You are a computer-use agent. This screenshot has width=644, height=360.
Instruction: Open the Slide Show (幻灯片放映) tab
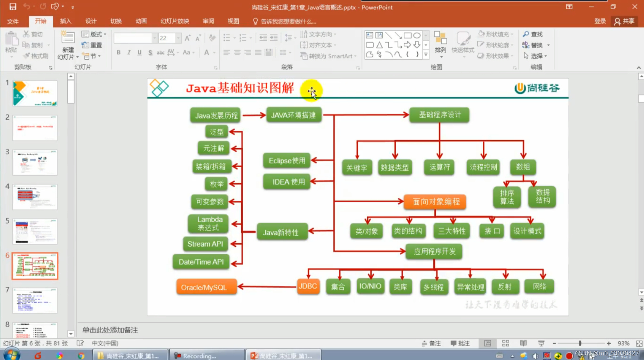click(174, 21)
